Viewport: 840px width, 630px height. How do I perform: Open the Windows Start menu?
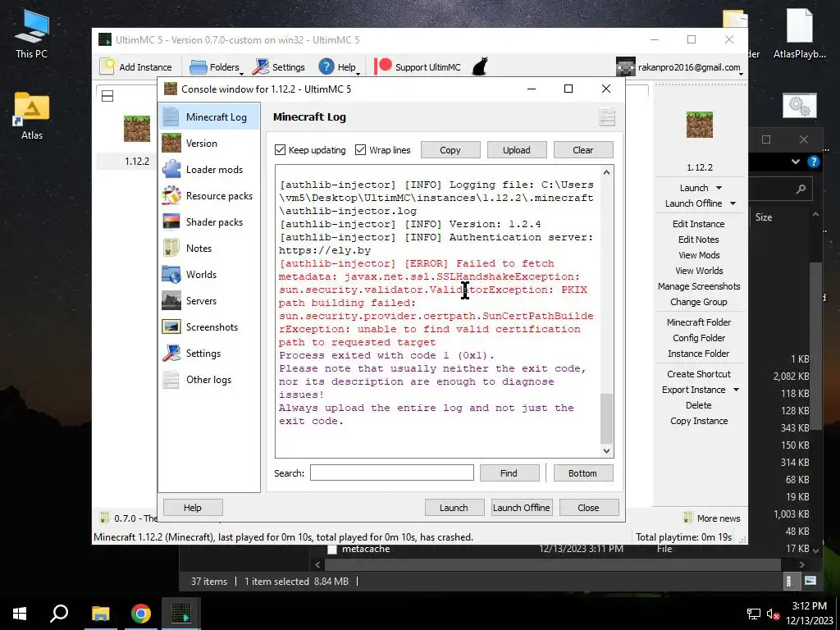20,614
